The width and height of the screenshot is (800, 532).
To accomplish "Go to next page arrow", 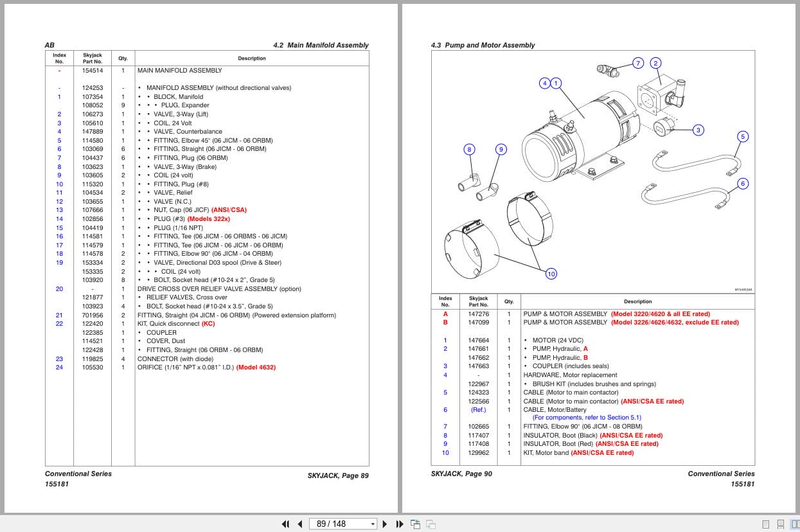I will pos(385,524).
